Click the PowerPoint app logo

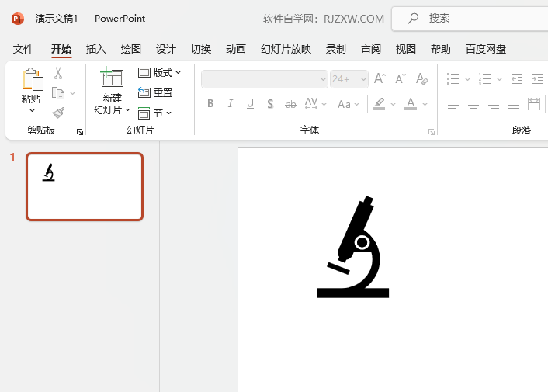[18, 18]
